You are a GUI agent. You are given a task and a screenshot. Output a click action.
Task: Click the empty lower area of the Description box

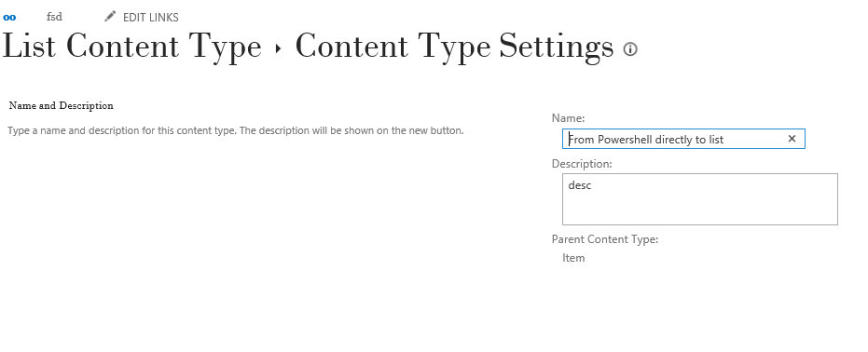pyautogui.click(x=699, y=210)
